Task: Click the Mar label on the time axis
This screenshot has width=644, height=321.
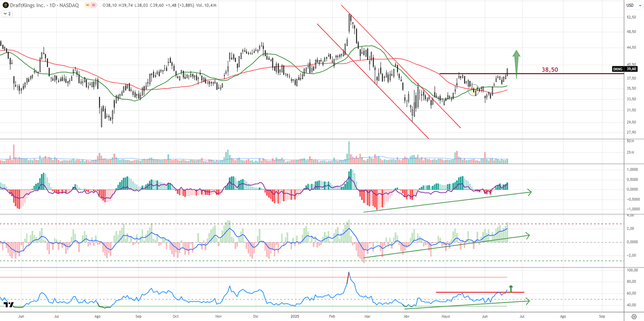Action: pyautogui.click(x=367, y=317)
